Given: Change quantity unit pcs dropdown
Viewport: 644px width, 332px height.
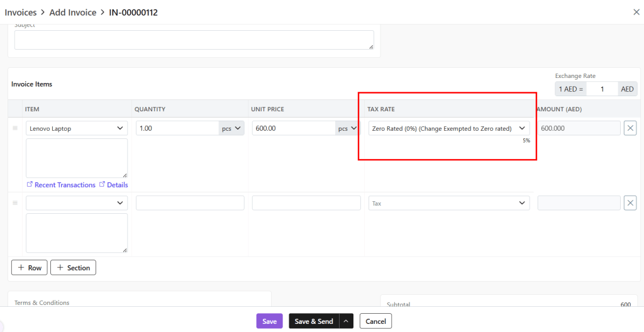Looking at the screenshot, I should tap(231, 128).
